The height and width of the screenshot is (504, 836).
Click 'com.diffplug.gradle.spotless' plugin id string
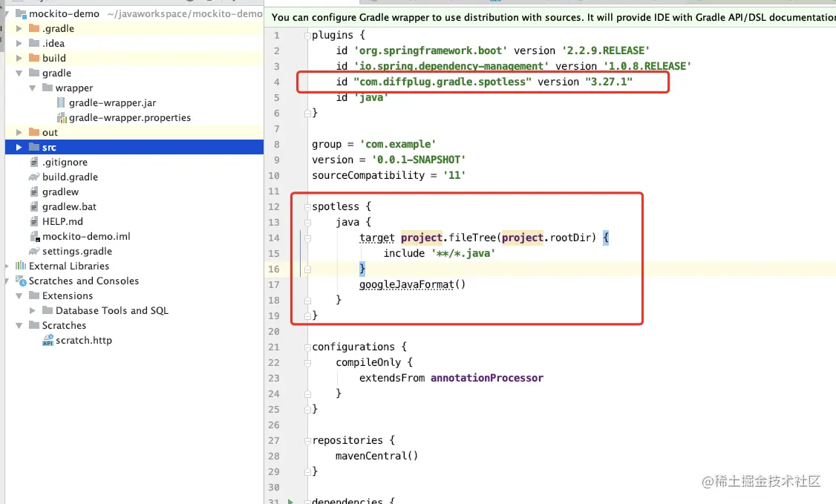tap(443, 82)
